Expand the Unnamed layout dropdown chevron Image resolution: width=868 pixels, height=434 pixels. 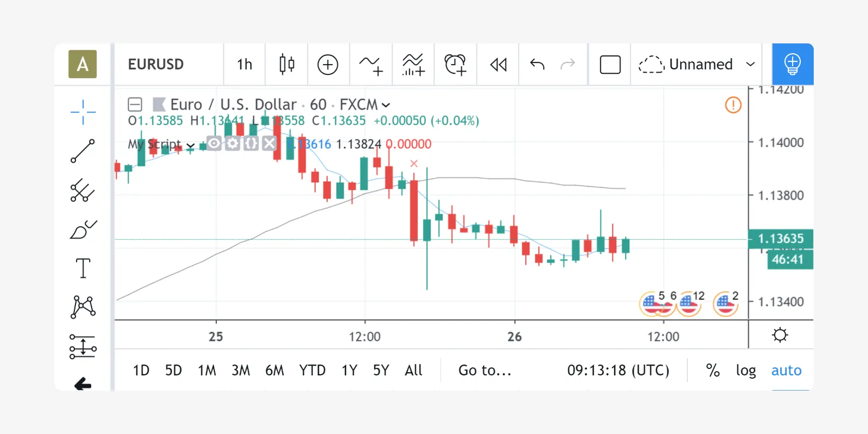(751, 64)
